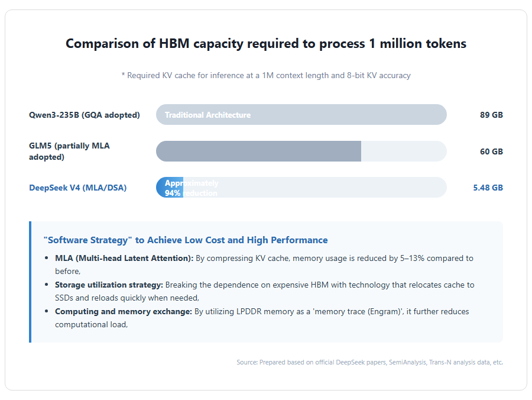Click the Software Strategy heading
Image resolution: width=532 pixels, height=400 pixels.
tap(186, 240)
